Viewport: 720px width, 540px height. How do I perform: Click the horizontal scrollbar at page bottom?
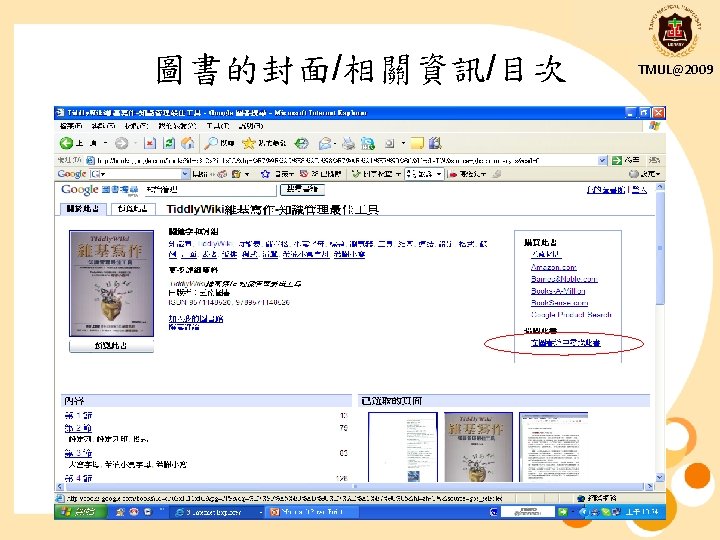[x=354, y=486]
